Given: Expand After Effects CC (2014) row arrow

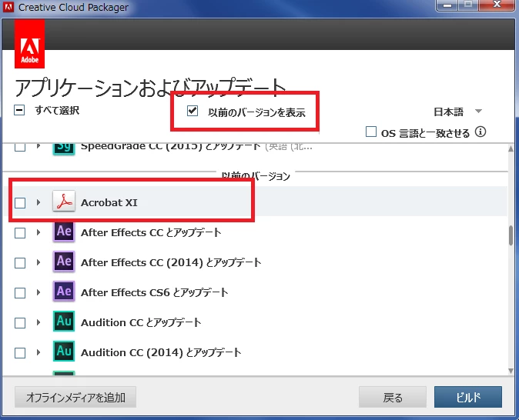Looking at the screenshot, I should [39, 262].
